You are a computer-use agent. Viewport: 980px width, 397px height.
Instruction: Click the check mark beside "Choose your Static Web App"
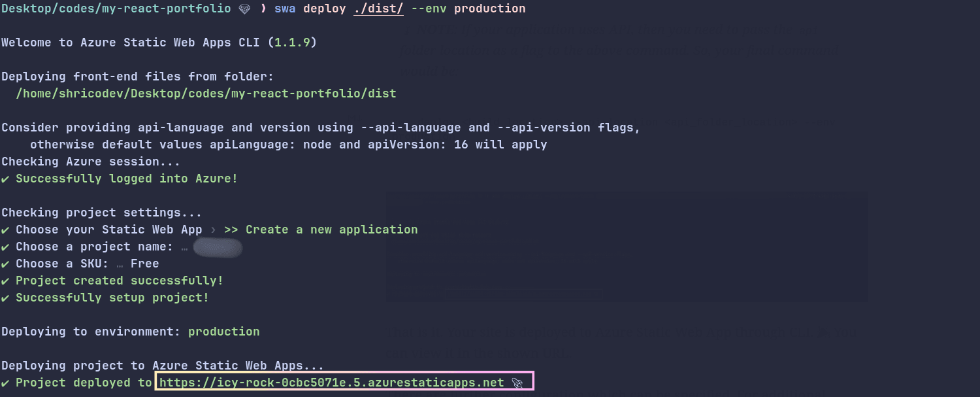[x=5, y=230]
